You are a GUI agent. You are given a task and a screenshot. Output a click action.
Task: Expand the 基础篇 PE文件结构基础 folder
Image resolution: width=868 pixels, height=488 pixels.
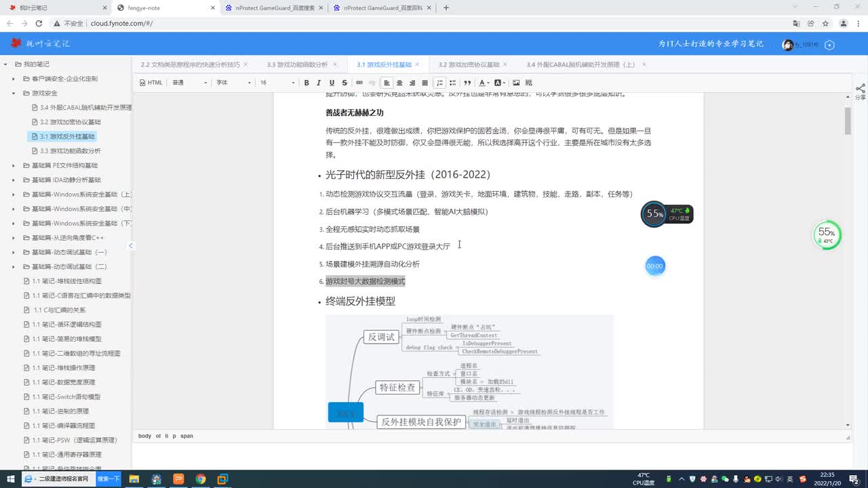[14, 165]
